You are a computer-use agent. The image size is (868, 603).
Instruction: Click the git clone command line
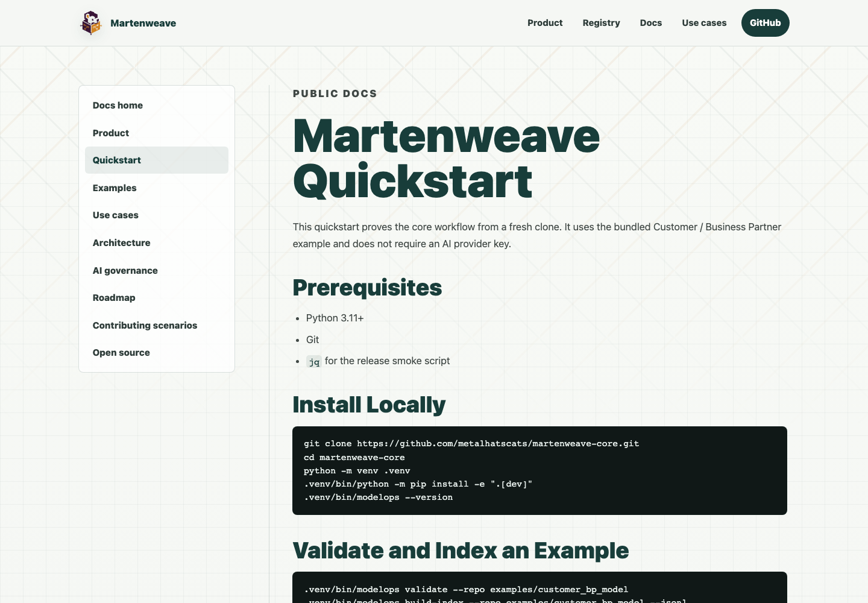471,444
